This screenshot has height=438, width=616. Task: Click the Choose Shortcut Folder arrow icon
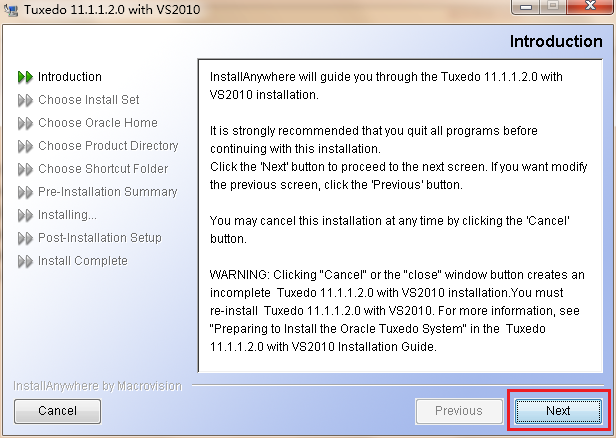[x=25, y=169]
